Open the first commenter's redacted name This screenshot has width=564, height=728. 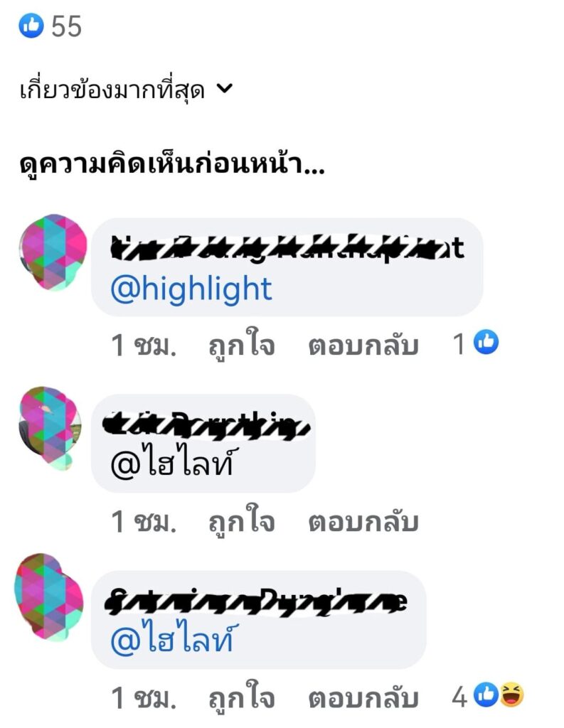[287, 248]
